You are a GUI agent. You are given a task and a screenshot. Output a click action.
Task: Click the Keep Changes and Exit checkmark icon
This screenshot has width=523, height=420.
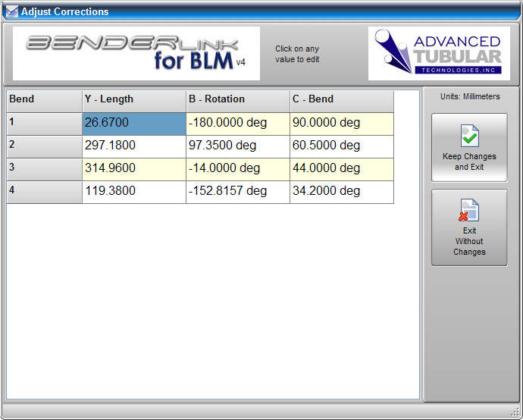[x=469, y=136]
